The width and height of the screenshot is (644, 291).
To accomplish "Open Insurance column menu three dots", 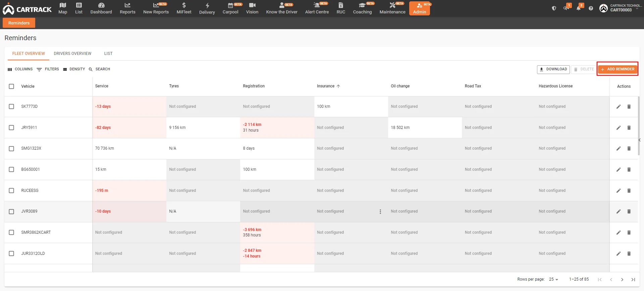I will 380,212.
